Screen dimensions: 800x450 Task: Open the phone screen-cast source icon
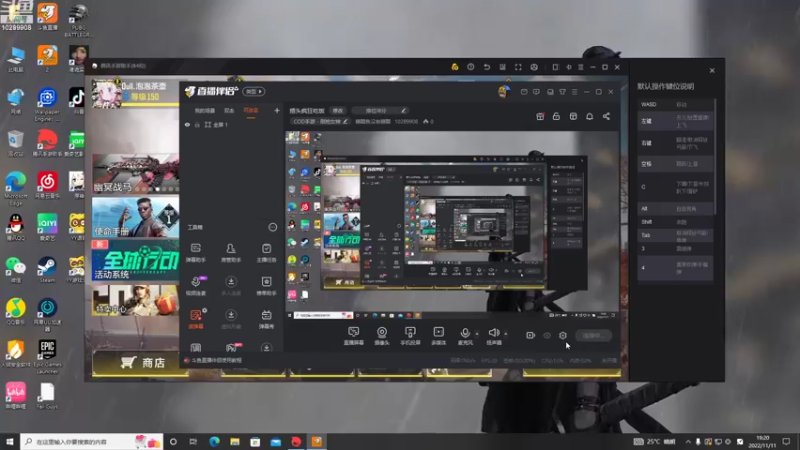[x=410, y=336]
